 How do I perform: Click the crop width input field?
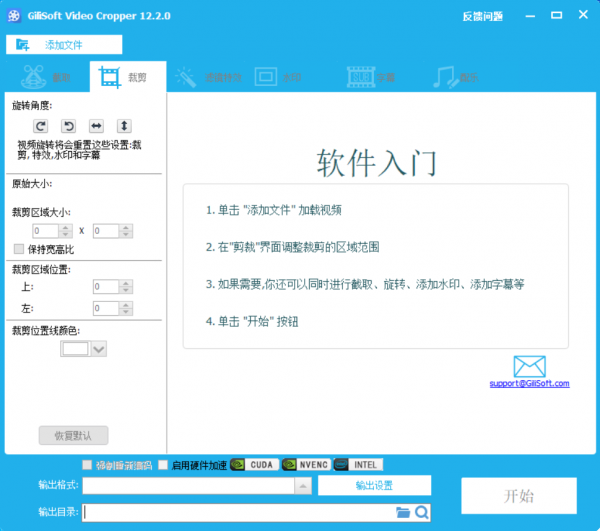click(46, 231)
